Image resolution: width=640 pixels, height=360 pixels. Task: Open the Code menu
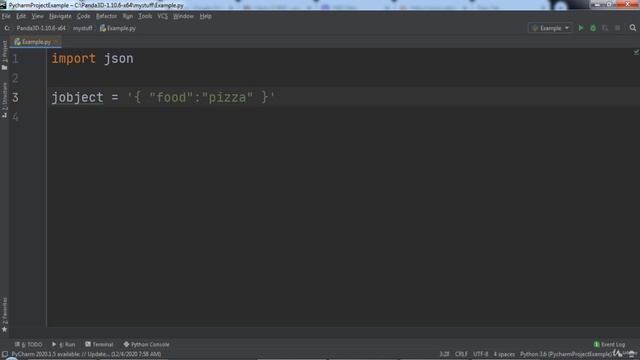(84, 16)
